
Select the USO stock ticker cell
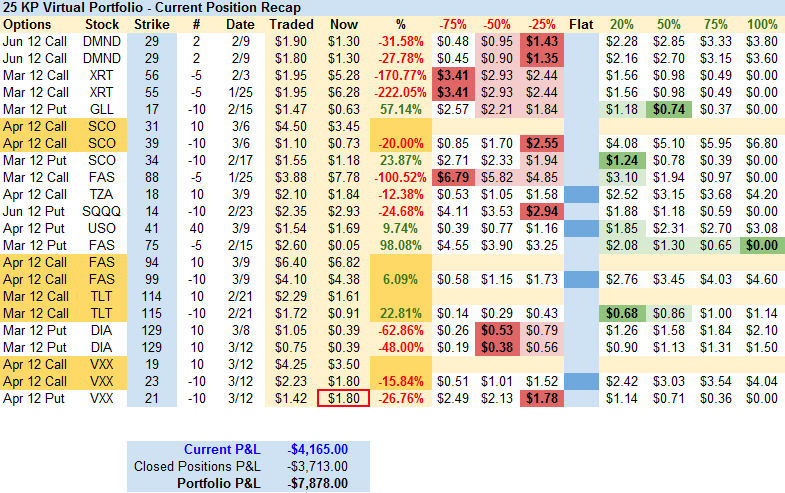[103, 228]
